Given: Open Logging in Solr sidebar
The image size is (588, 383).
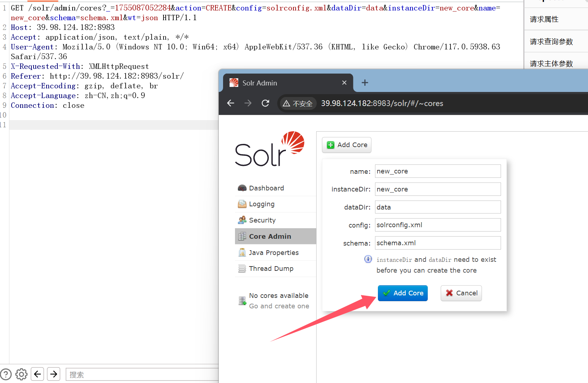Looking at the screenshot, I should tap(275, 204).
